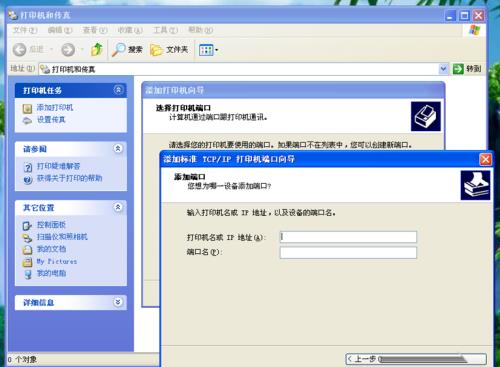The height and width of the screenshot is (367, 500).
Task: Open the File (文件) menu
Action: click(x=25, y=30)
